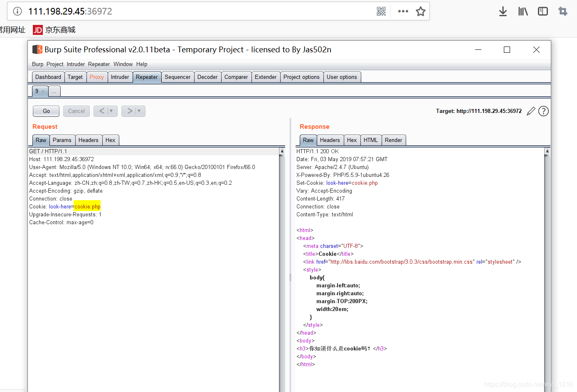The image size is (577, 392).
Task: Switch to the Comparer tab
Action: [x=236, y=77]
